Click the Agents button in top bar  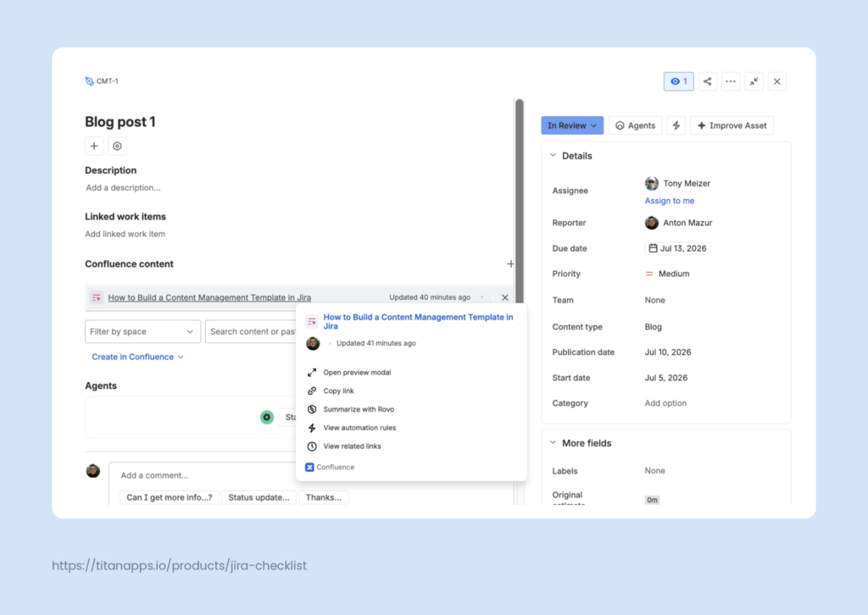[635, 125]
